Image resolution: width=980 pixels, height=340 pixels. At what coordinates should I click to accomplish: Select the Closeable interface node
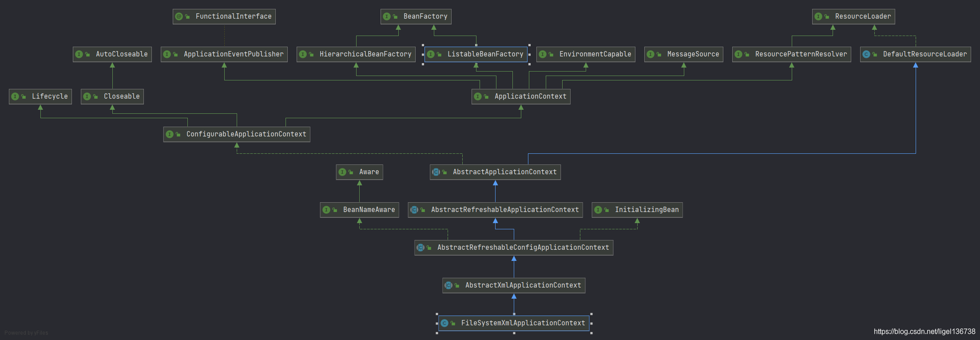(112, 96)
